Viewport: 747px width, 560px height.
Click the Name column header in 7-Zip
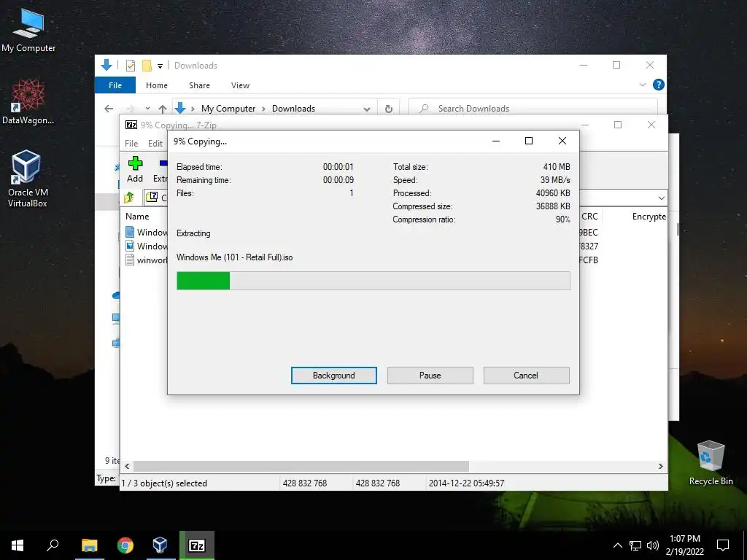coord(137,216)
